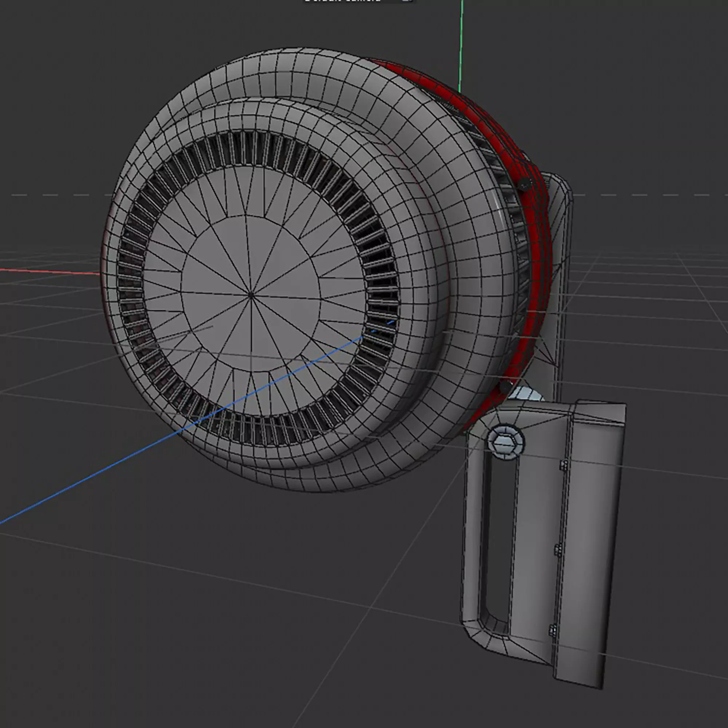Select the hex bolt on the bracket

(x=506, y=442)
